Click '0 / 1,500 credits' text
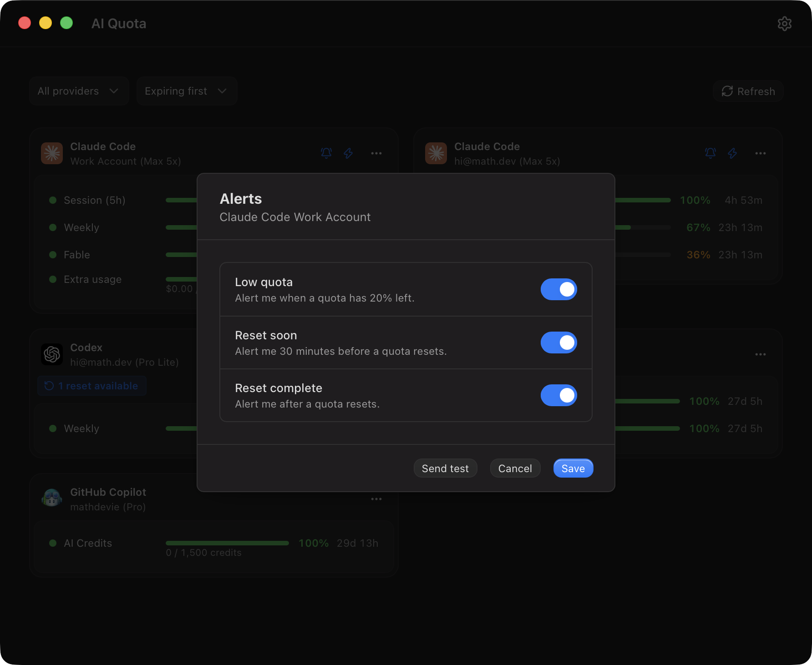This screenshot has width=812, height=665. [203, 553]
